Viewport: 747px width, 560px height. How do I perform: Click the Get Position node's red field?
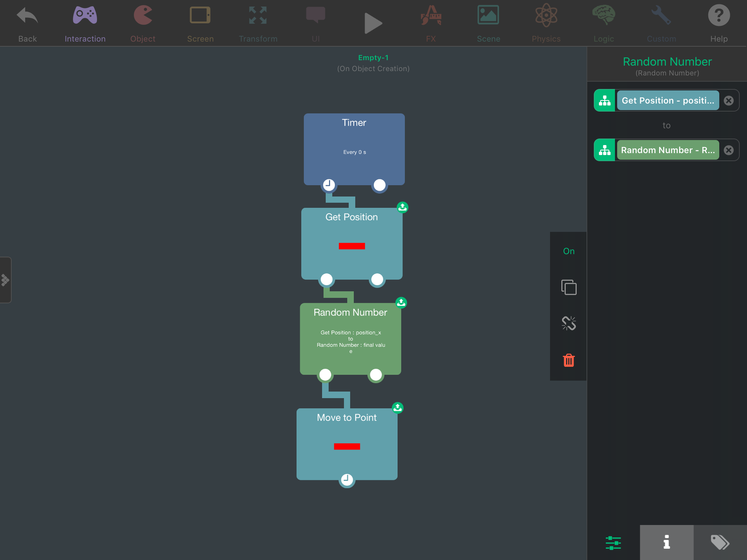tap(352, 246)
